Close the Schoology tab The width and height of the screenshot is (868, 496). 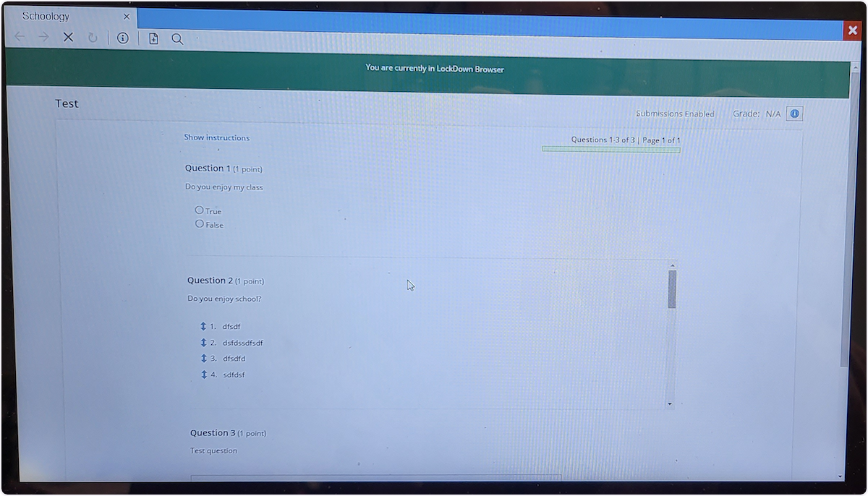[x=127, y=16]
